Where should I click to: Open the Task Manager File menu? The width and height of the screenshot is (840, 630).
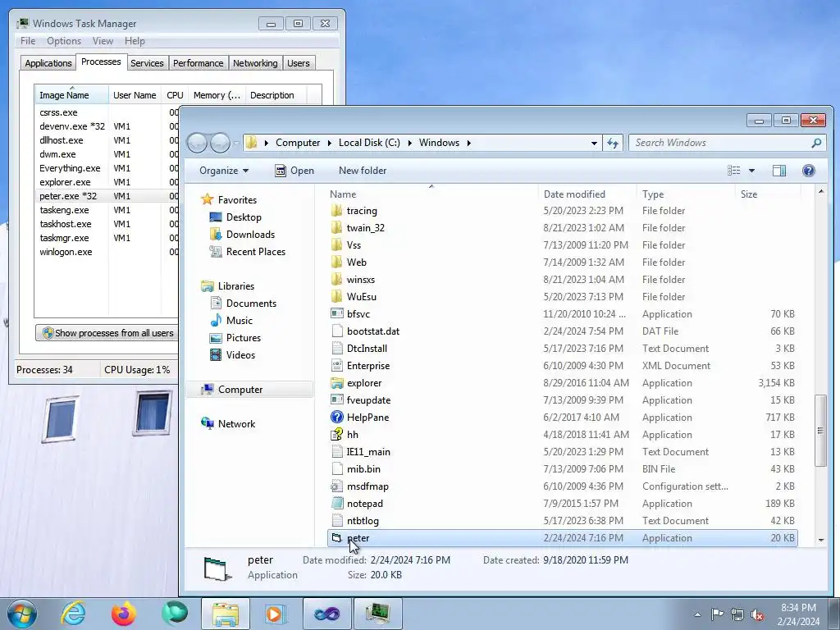pyautogui.click(x=28, y=41)
